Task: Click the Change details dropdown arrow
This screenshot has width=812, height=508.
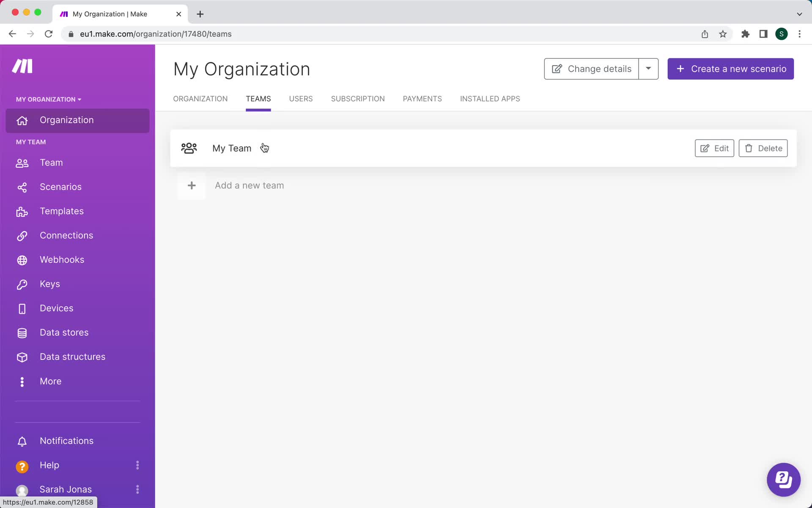Action: click(x=648, y=69)
